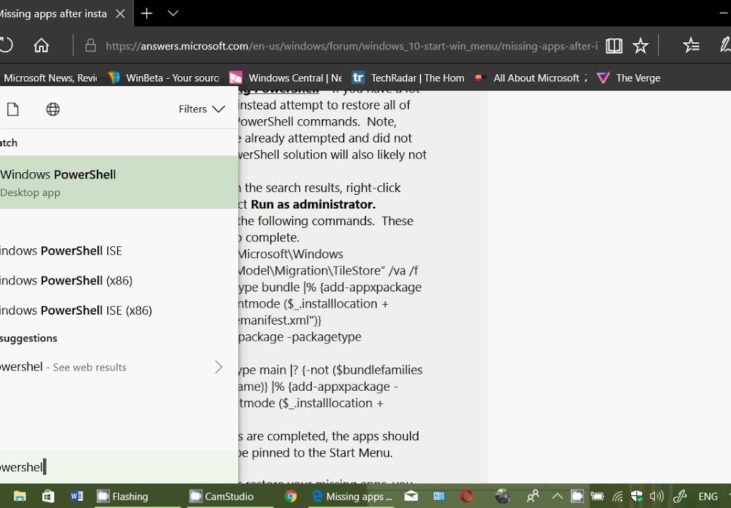Open Google Chrome from the taskbar
Viewport: 731px width, 508px height.
click(291, 496)
